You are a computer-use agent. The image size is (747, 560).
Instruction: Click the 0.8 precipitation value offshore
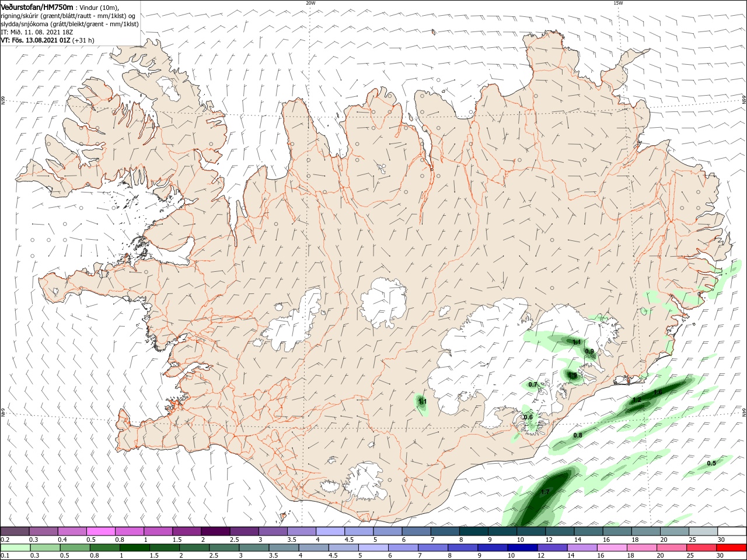(578, 436)
